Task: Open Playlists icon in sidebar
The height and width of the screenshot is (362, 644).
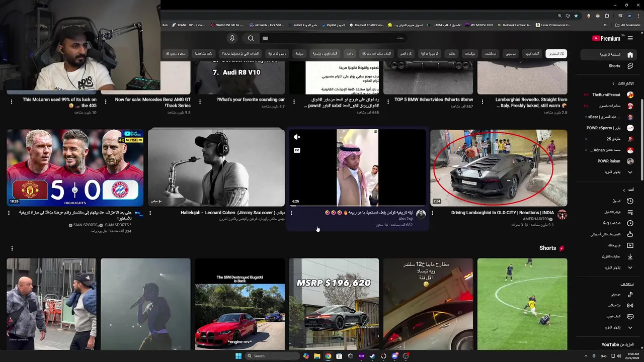Action: point(630,212)
